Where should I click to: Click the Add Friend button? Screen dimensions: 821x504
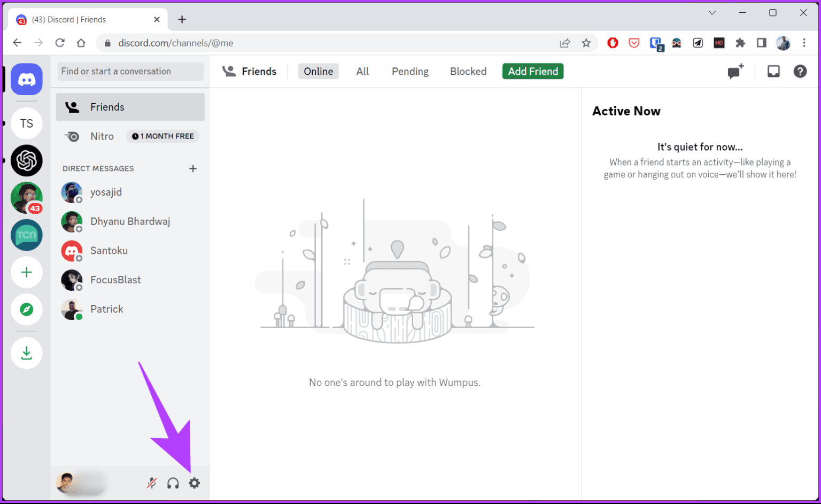533,71
